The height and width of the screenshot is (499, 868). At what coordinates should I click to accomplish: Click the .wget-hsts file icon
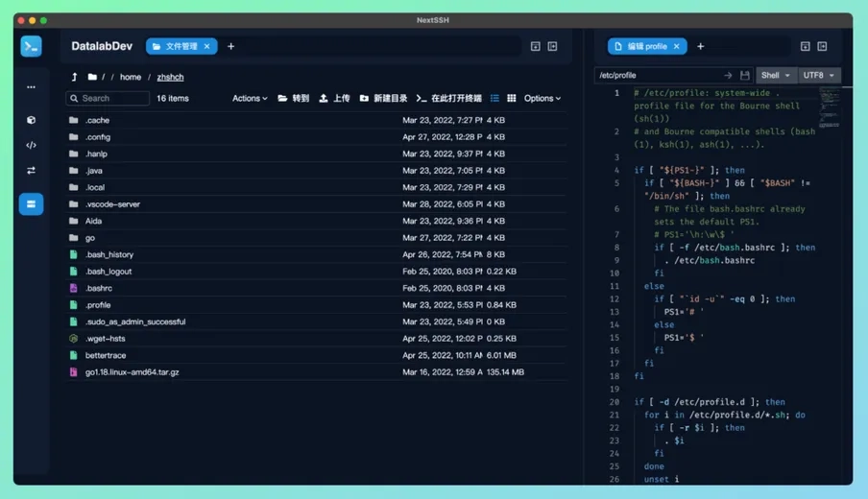coord(74,339)
